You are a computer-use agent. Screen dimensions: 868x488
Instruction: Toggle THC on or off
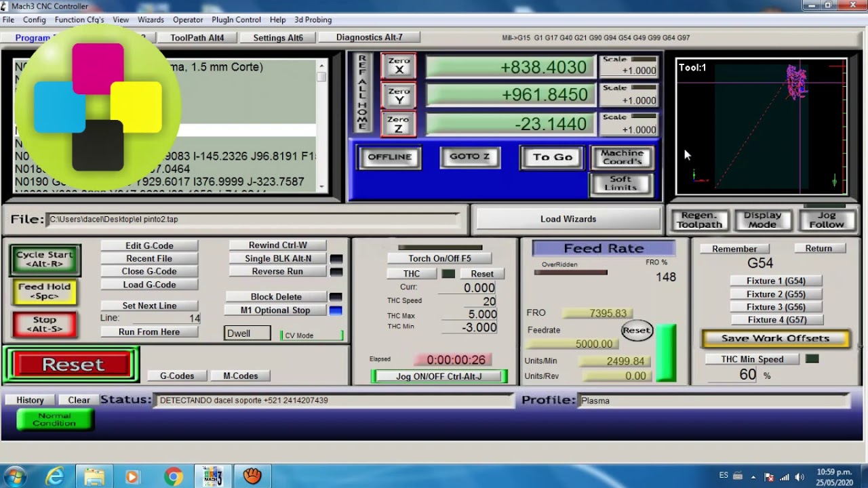(412, 274)
